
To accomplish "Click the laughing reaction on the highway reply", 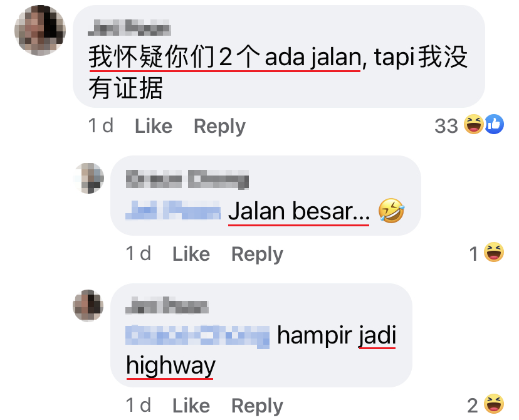I will 494,404.
